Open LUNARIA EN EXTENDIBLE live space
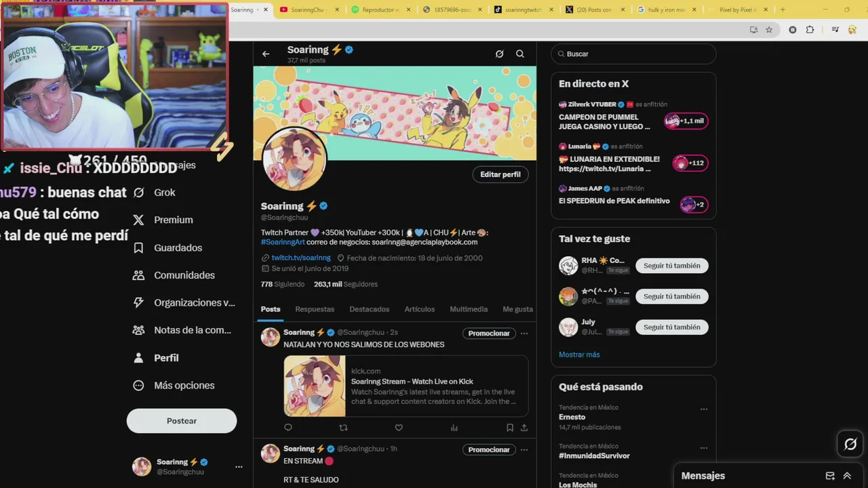Image resolution: width=868 pixels, height=488 pixels. pyautogui.click(x=633, y=158)
